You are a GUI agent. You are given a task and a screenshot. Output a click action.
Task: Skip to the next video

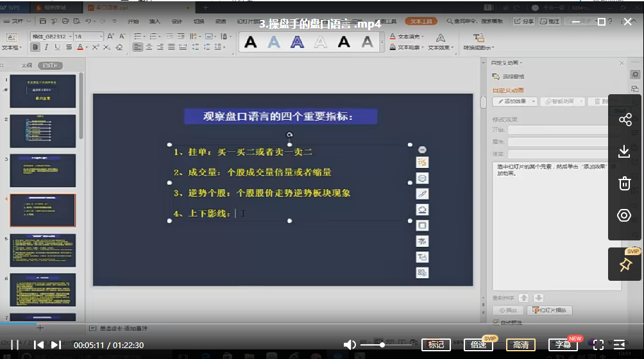56,345
